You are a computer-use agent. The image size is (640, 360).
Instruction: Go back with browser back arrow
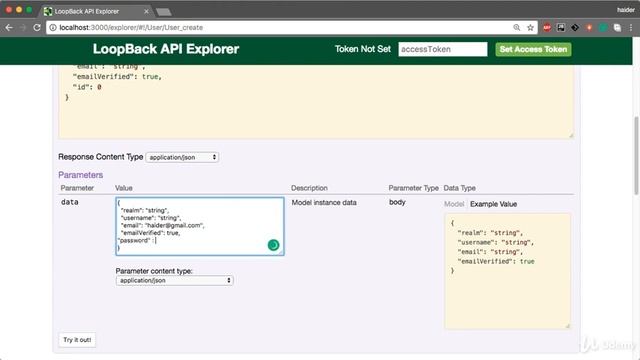coord(9,27)
